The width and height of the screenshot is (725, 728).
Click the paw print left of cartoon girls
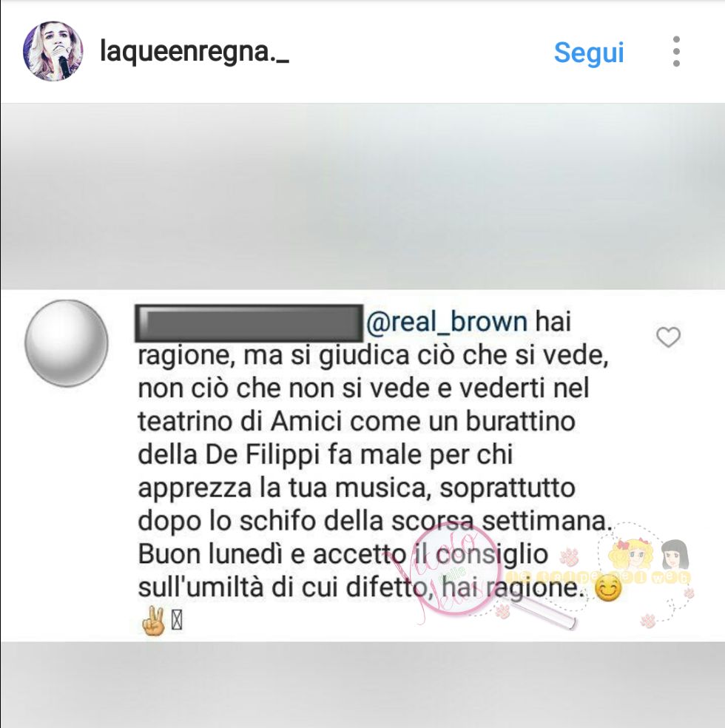[x=569, y=556]
